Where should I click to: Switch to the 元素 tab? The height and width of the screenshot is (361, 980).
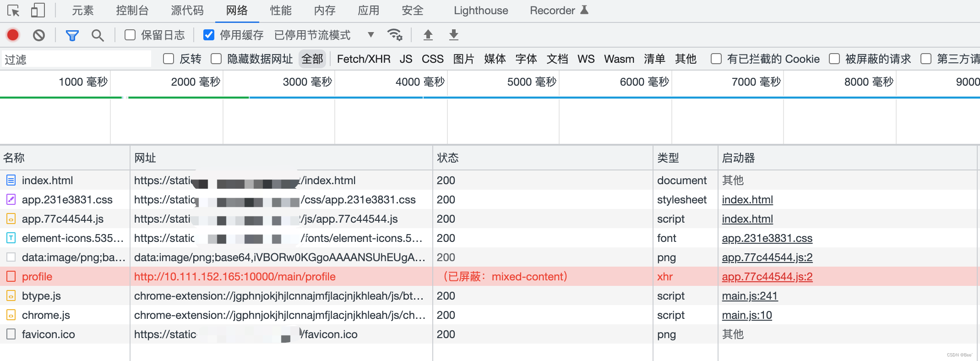tap(83, 10)
